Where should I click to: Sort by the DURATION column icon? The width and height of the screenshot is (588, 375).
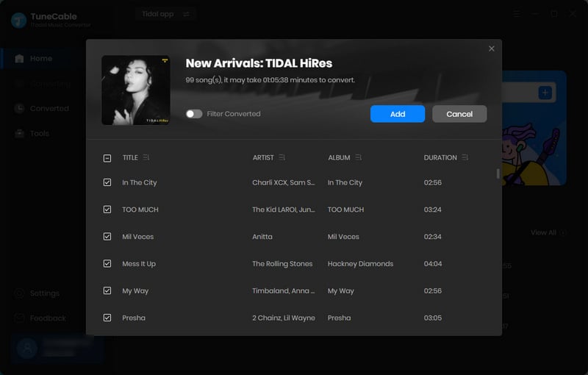click(465, 157)
